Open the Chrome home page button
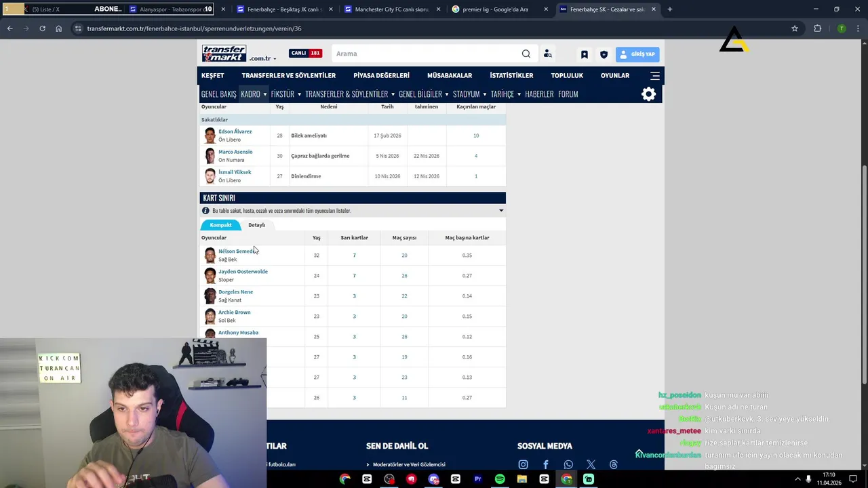Image resolution: width=868 pixels, height=488 pixels. pos(58,28)
